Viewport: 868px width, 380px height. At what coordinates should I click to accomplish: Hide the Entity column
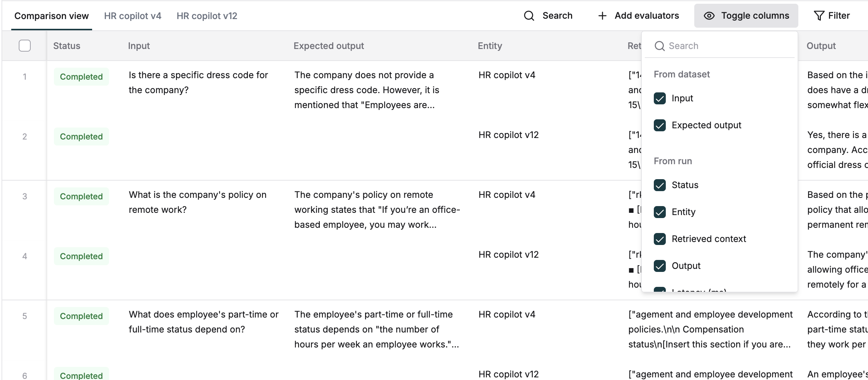[660, 212]
